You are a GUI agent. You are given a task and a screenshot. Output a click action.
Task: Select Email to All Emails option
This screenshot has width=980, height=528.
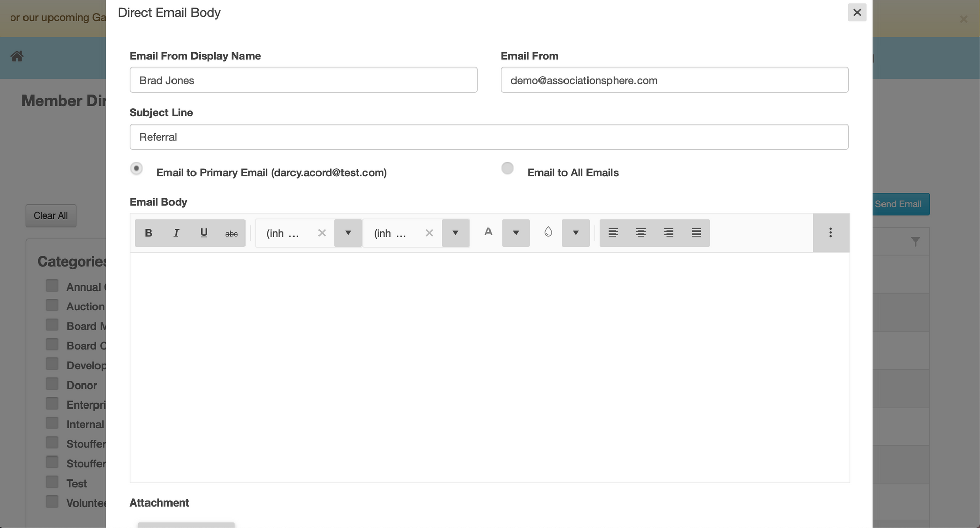(x=507, y=168)
